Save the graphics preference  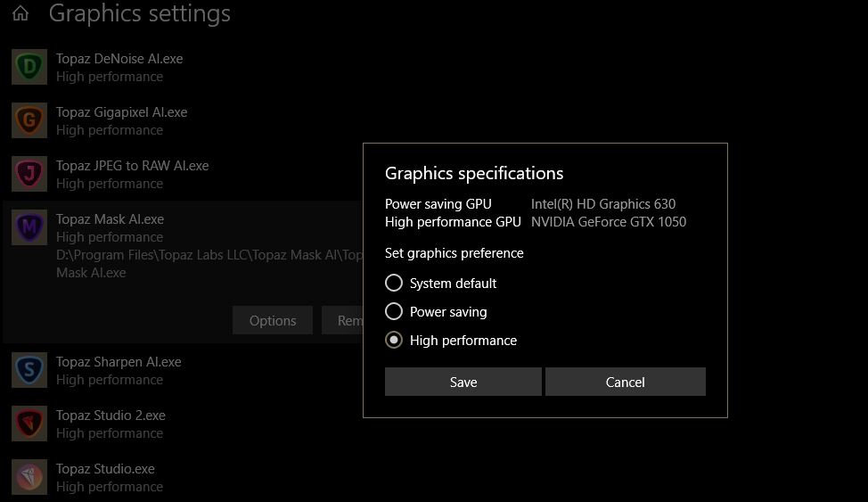pyautogui.click(x=463, y=382)
